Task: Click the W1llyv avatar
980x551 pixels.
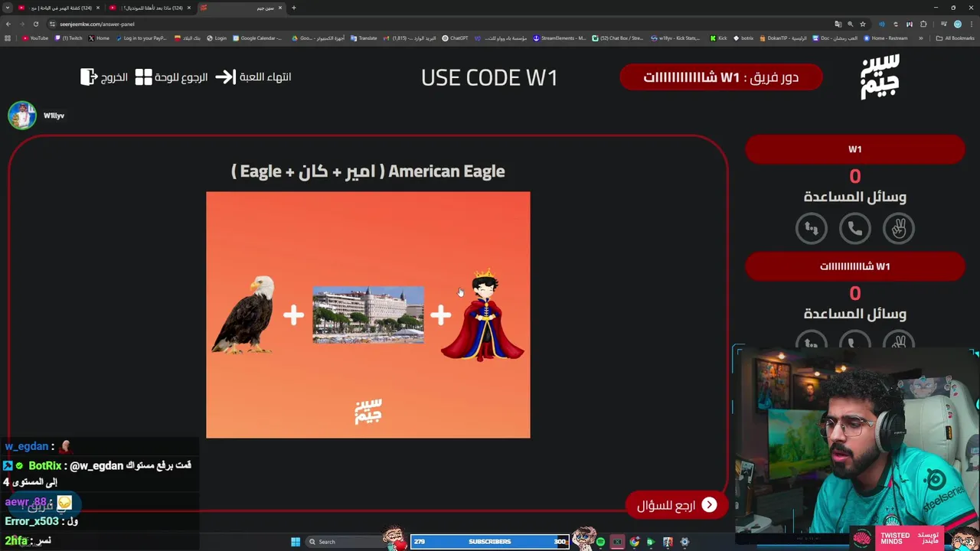Action: pos(22,116)
